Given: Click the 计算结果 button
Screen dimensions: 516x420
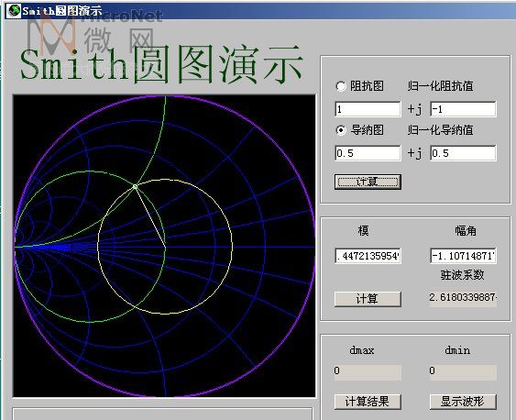Looking at the screenshot, I should coord(368,402).
